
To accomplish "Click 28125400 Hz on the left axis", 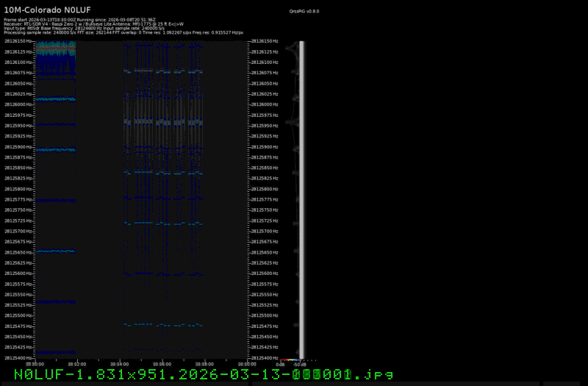I will click(18, 358).
